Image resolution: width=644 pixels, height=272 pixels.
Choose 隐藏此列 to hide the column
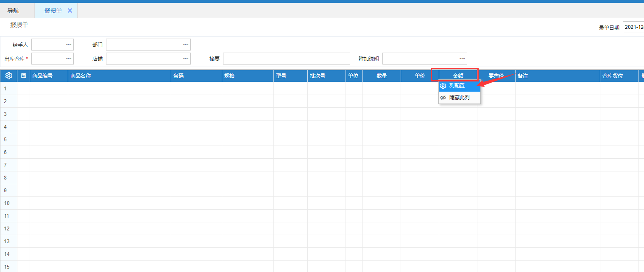point(460,98)
